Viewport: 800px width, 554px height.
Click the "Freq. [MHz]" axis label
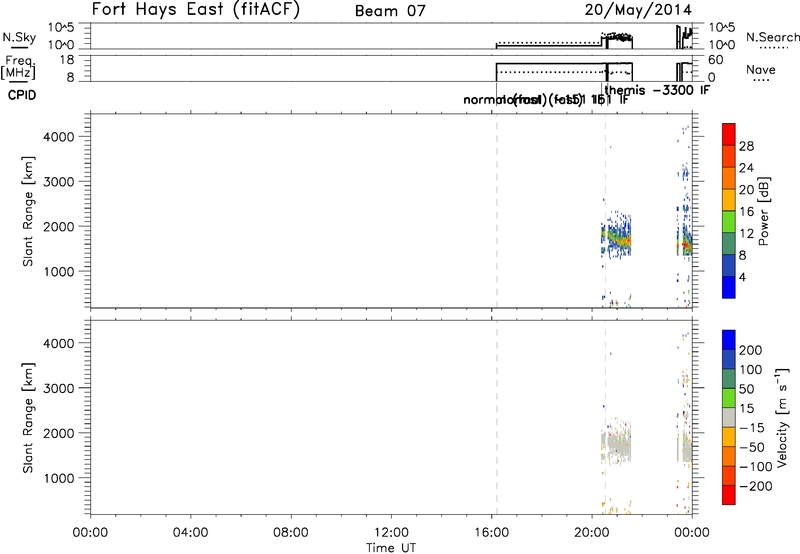coord(19,67)
